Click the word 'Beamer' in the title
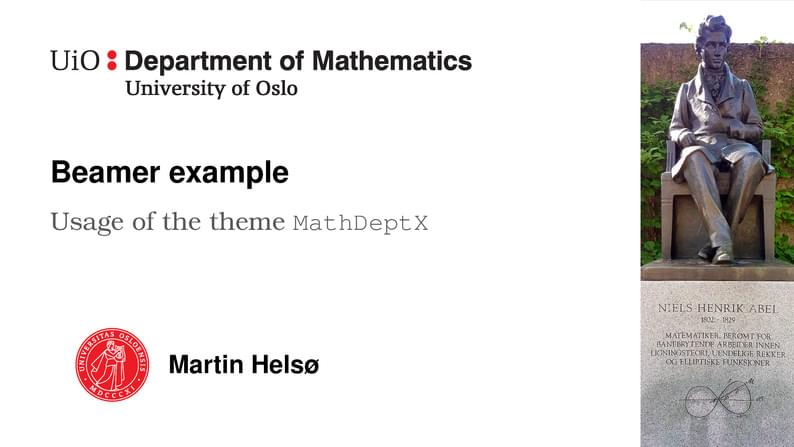The height and width of the screenshot is (447, 794). pos(107,173)
